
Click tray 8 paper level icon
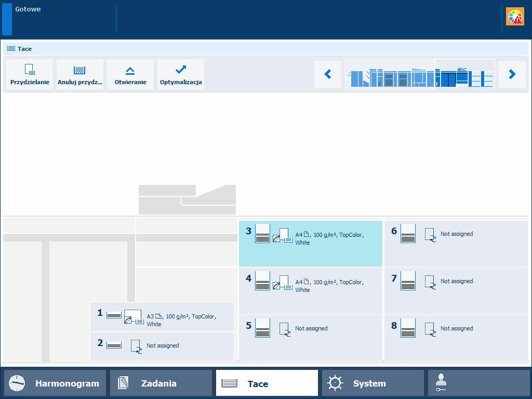tap(408, 328)
